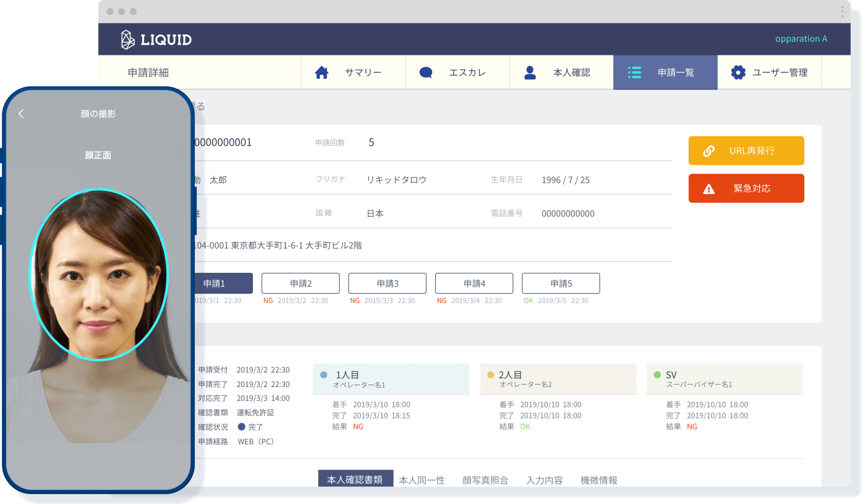
Task: Click the home icon for サマリー
Action: click(x=322, y=73)
